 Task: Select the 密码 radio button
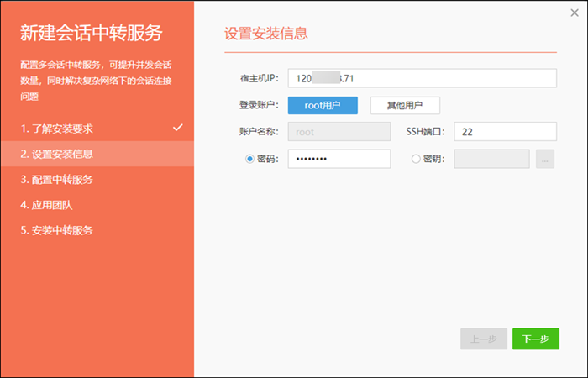pos(250,159)
